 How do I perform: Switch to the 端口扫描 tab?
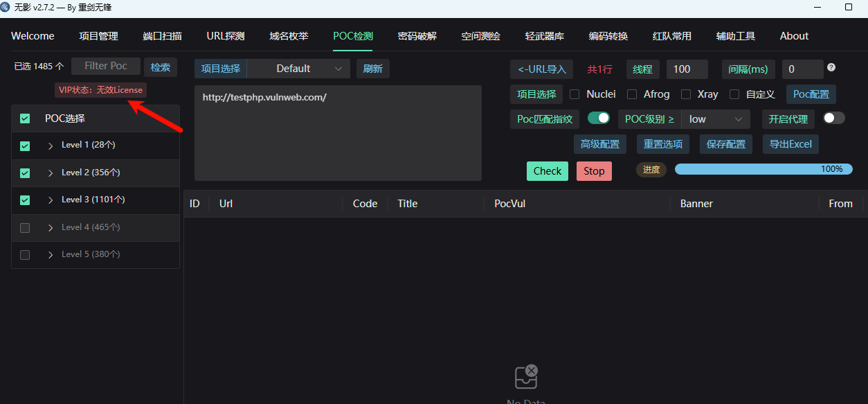[162, 36]
